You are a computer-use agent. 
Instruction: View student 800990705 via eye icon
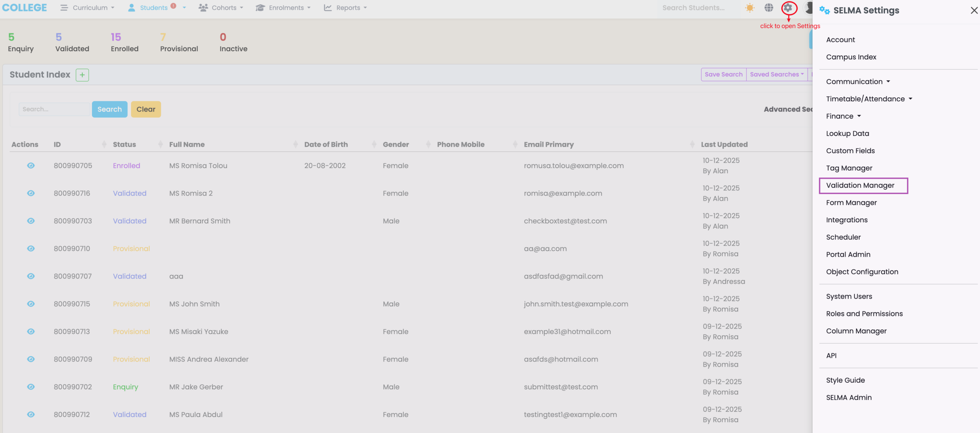tap(31, 166)
